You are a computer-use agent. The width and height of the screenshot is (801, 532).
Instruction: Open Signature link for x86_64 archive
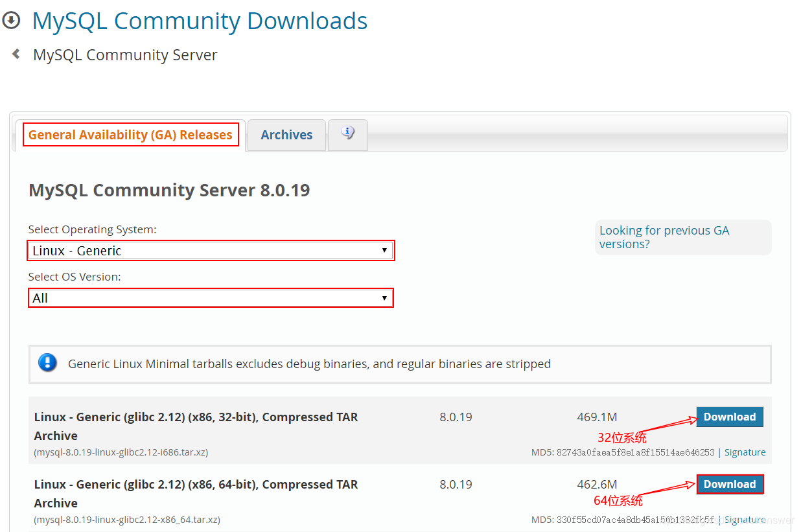[x=745, y=520]
